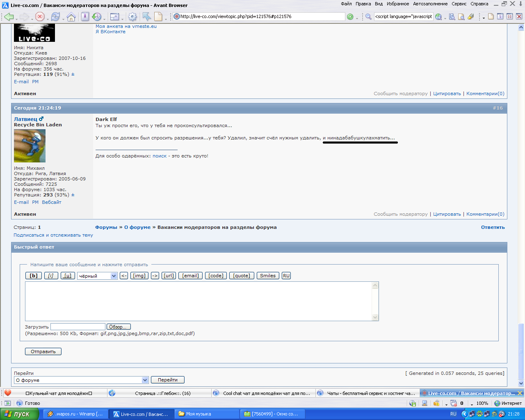Toggle bold [b] formatting button
The width and height of the screenshot is (525, 420).
[34, 276]
